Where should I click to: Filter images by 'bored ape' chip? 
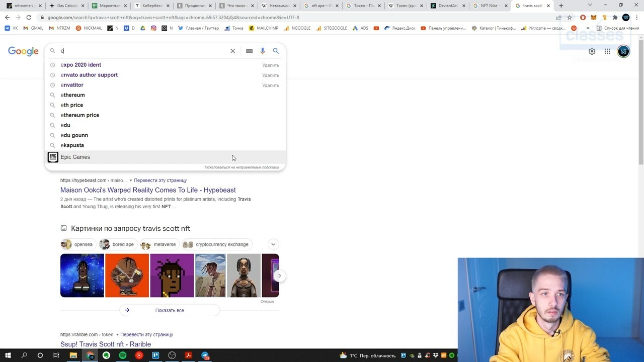pos(117,244)
